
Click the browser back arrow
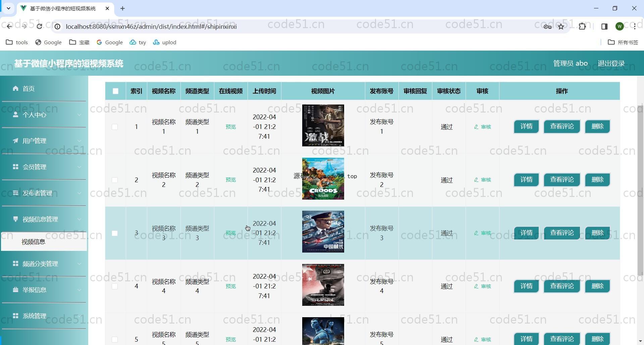click(x=9, y=26)
